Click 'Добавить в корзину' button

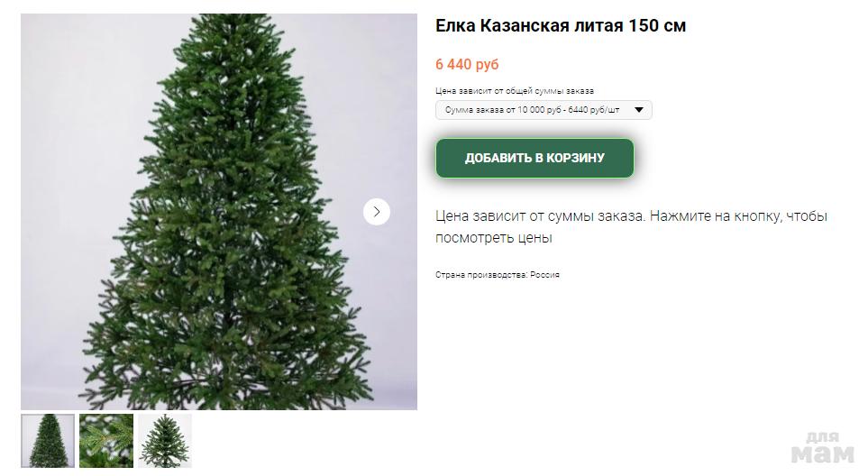(535, 158)
